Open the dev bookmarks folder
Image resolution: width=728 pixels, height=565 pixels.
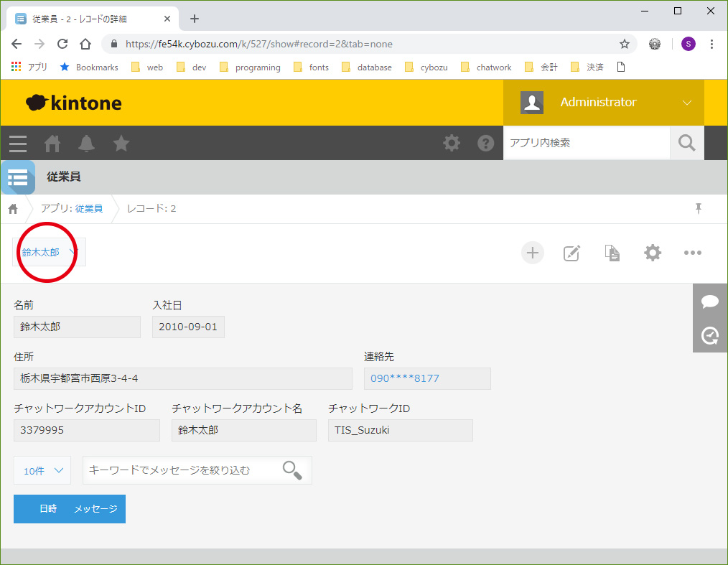(x=191, y=67)
